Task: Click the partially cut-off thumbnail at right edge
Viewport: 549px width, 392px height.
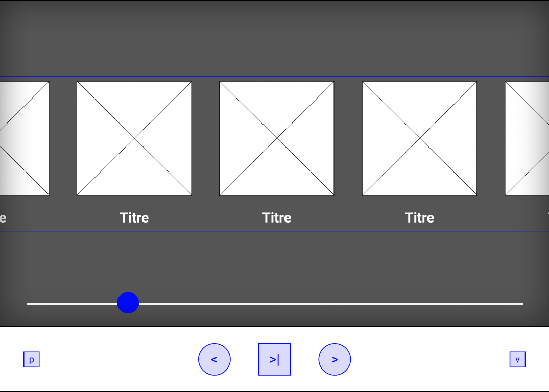Action: (527, 138)
